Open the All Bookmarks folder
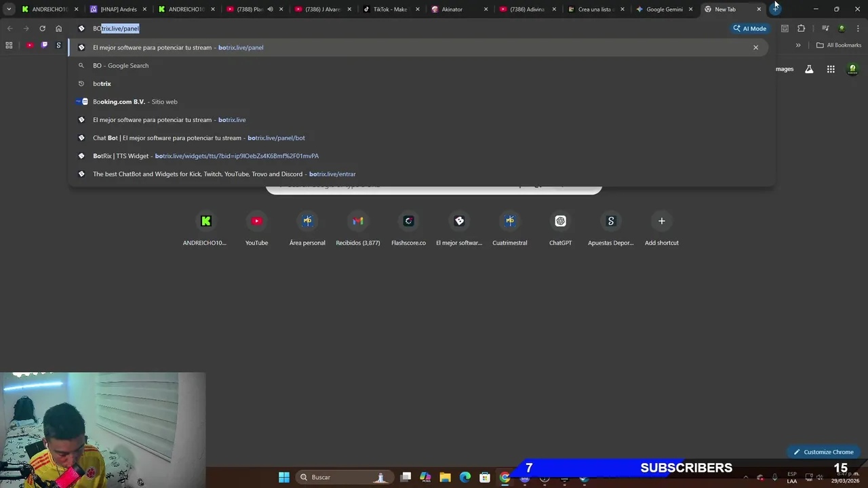This screenshot has width=868, height=488. pos(838,45)
